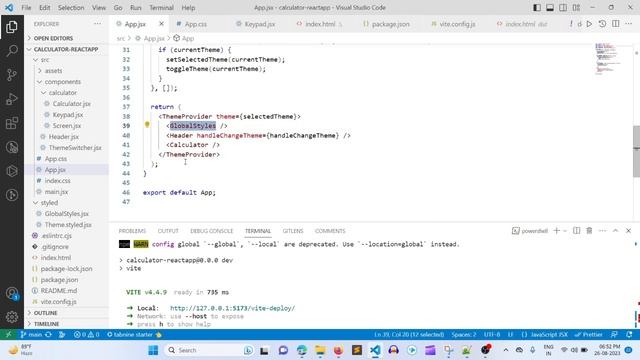Click the Prettier status bar item
The height and width of the screenshot is (360, 640).
coord(589,335)
